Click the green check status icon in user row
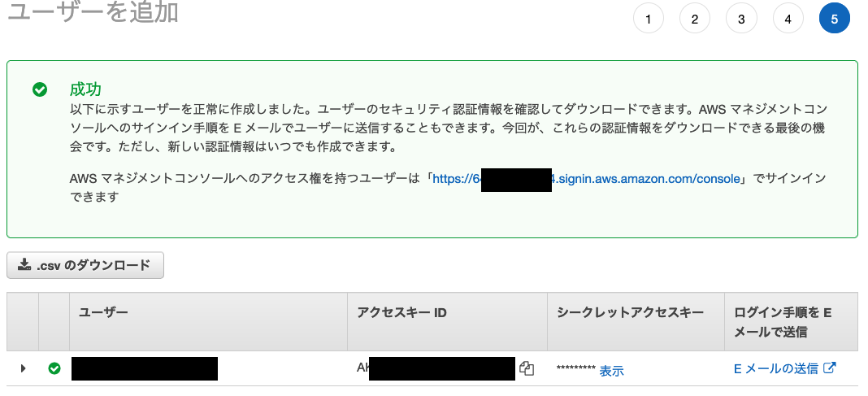The height and width of the screenshot is (396, 868). coord(54,368)
